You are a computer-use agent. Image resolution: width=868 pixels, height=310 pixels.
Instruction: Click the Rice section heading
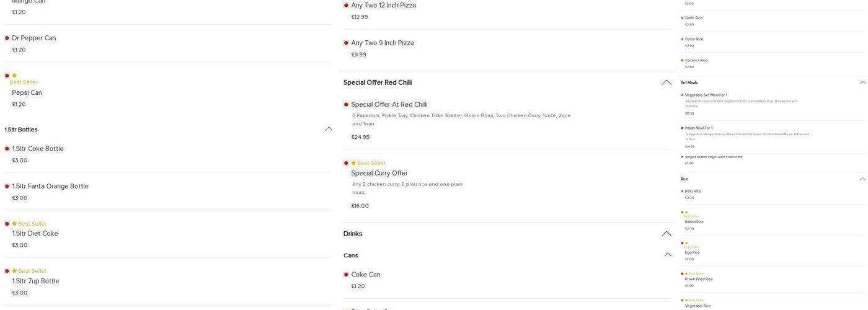(684, 179)
